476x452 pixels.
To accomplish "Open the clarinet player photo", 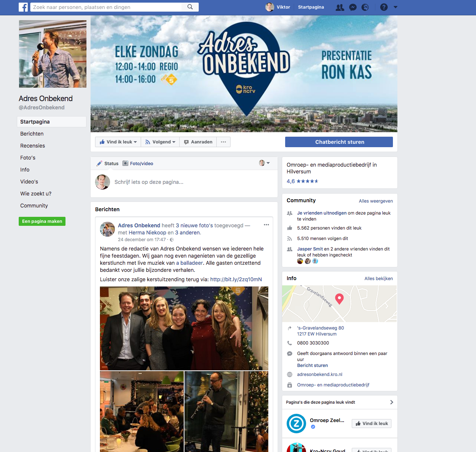I will 226,412.
